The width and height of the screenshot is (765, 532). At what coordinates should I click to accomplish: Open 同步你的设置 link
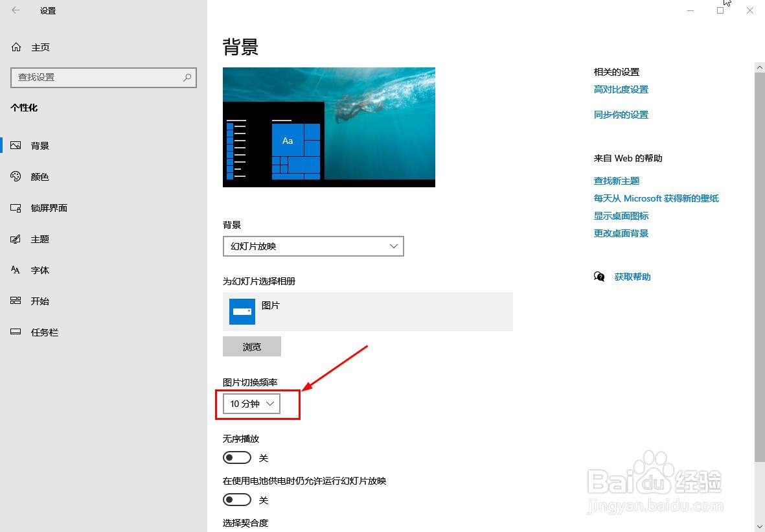pyautogui.click(x=621, y=115)
